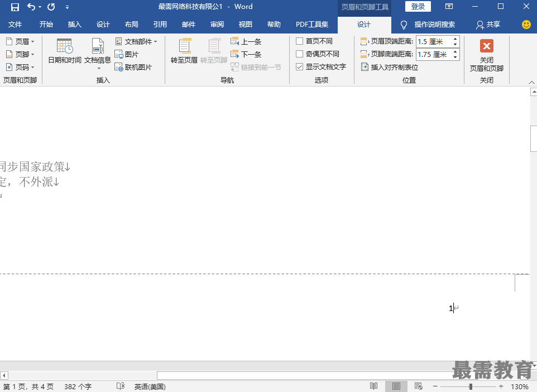
Task: Increase 页眉顶端距离 with up arrow
Action: coord(455,39)
